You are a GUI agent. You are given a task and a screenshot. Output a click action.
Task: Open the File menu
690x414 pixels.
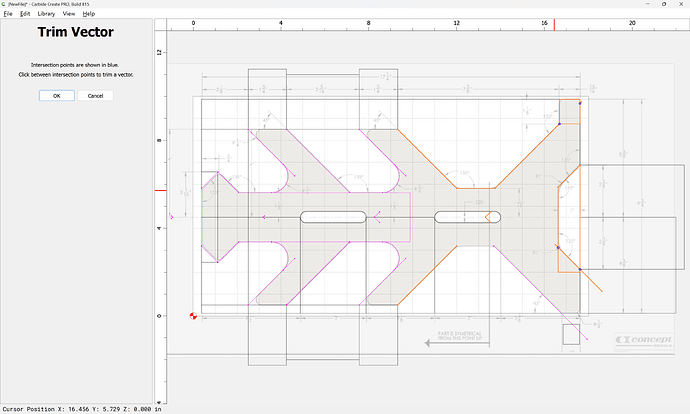(x=8, y=14)
